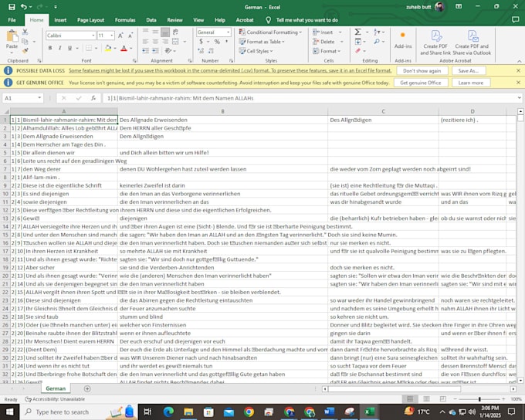Click the Increase Indent icon
Screen dimensions: 525x420
155,51
